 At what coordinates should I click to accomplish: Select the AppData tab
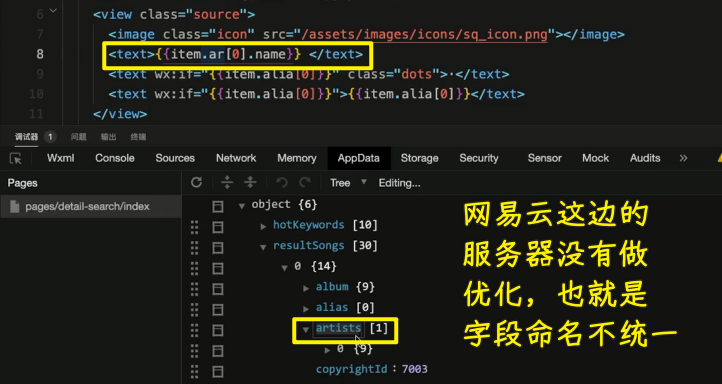coord(359,158)
